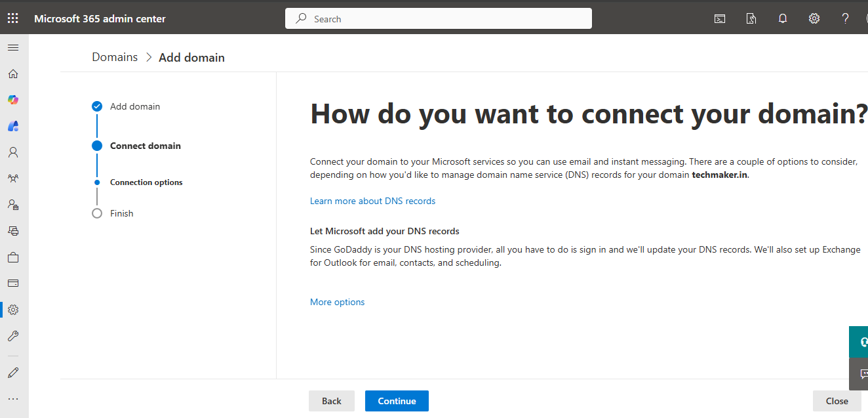Open the Settings gear in left sidebar

click(13, 310)
